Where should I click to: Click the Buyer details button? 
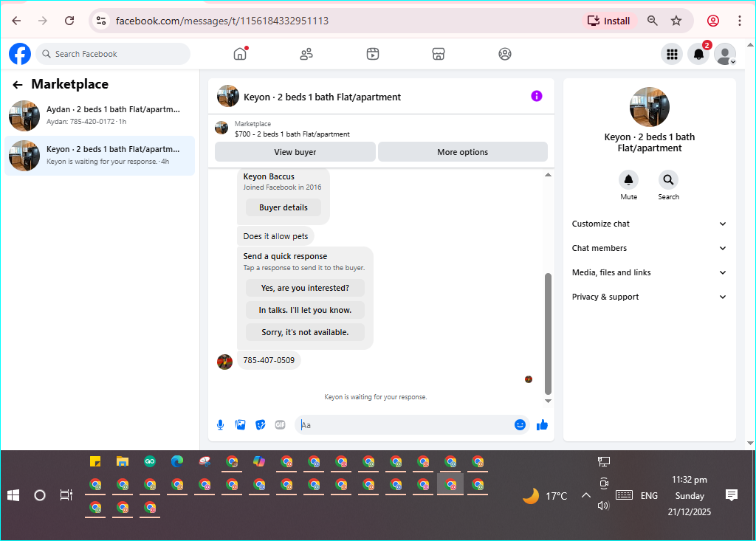[283, 207]
